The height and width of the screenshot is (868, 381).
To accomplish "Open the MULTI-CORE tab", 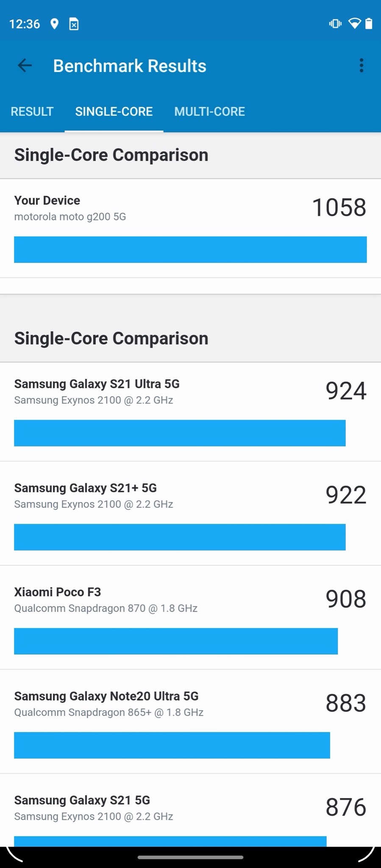I will [209, 111].
